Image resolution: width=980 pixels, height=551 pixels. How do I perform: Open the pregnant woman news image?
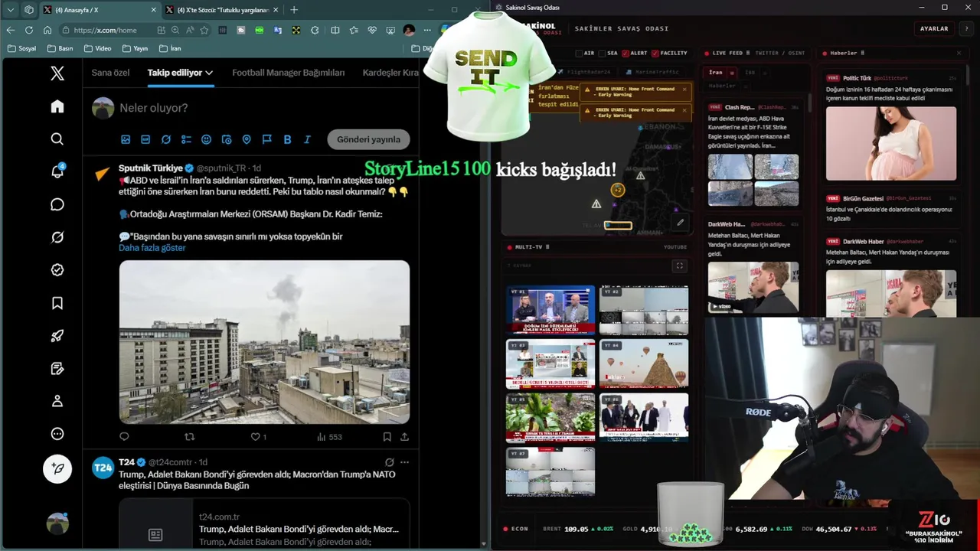point(891,143)
